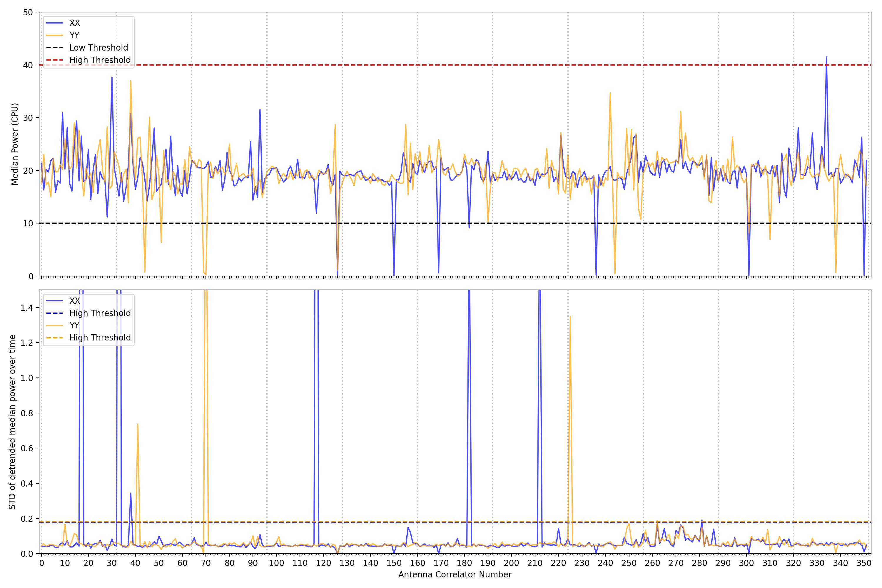Click the Antenna Correlator Number axis label
This screenshot has width=882, height=588.
pos(455,574)
